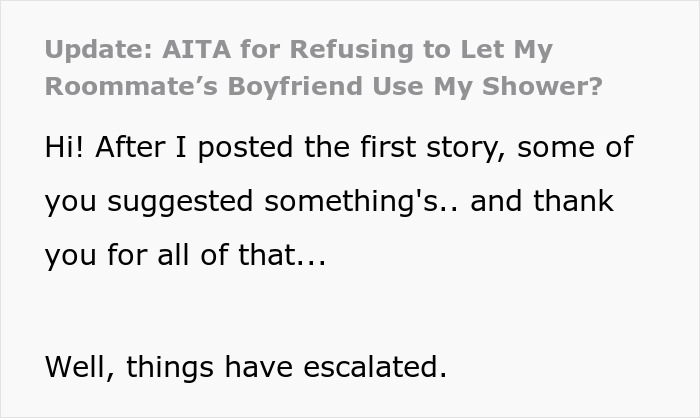Click the word 'escalated.' in the last line
700x418 pixels.
tap(375, 367)
